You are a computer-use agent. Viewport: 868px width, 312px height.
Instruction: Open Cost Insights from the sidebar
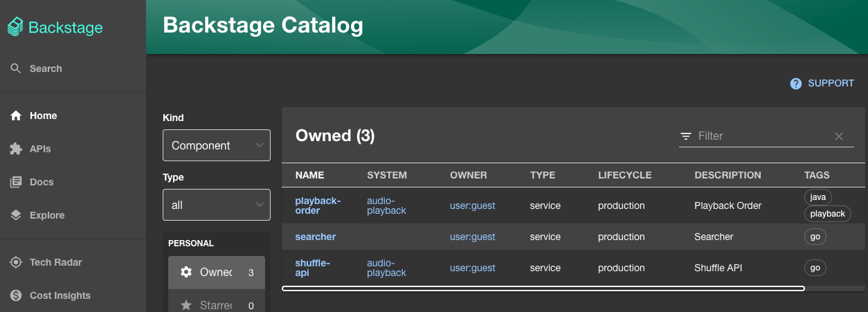point(73,295)
